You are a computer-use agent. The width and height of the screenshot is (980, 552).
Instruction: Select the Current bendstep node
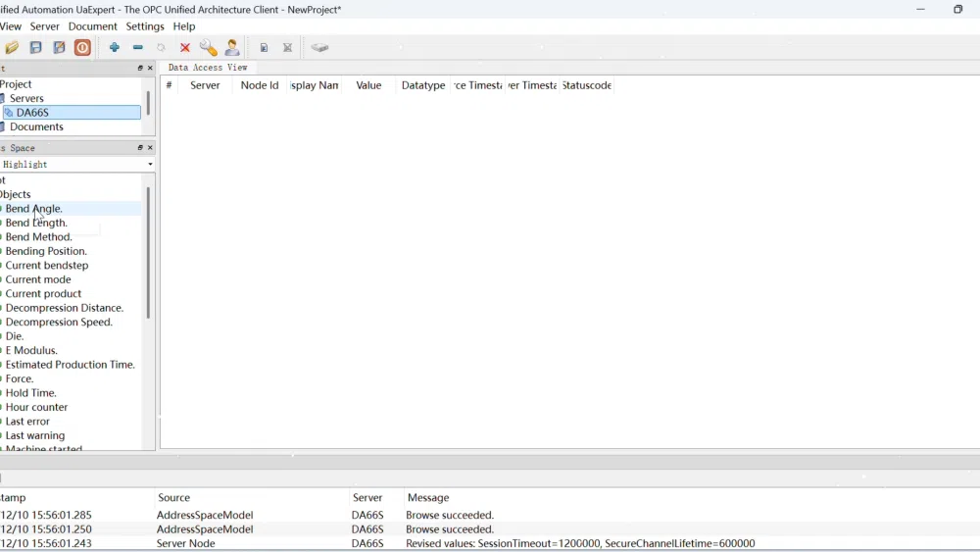tap(47, 265)
